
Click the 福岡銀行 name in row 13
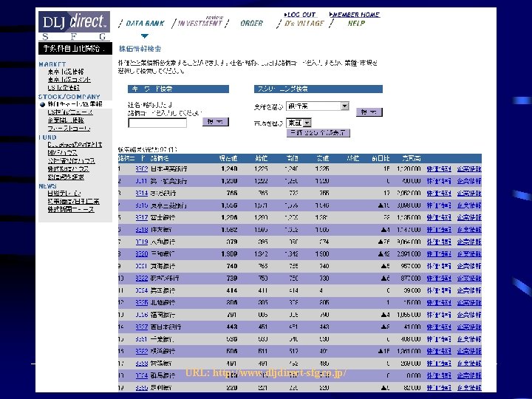163,315
